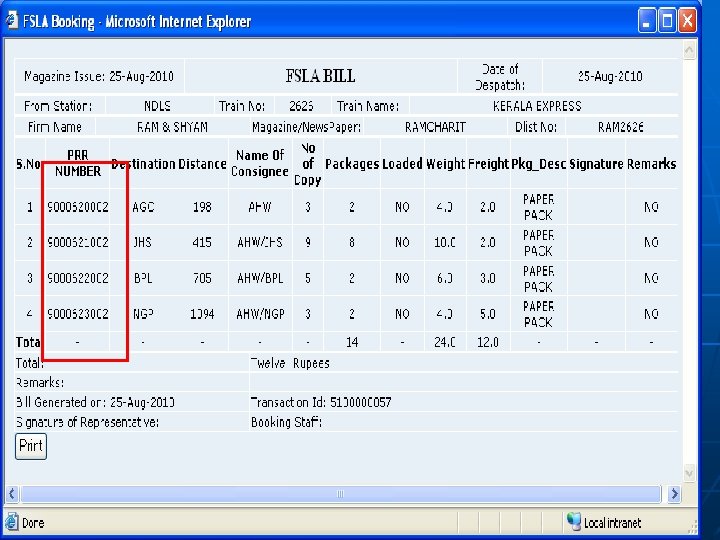Viewport: 720px width, 540px height.
Task: Click PRR number 9000623002
Action: (78, 314)
